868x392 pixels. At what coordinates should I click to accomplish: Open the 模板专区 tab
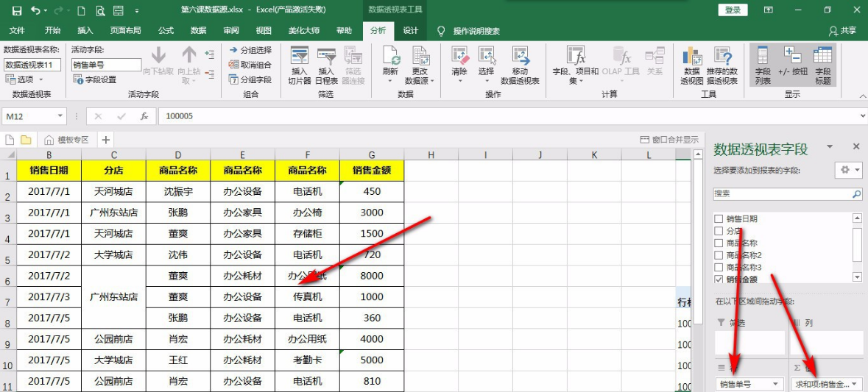pyautogui.click(x=67, y=139)
